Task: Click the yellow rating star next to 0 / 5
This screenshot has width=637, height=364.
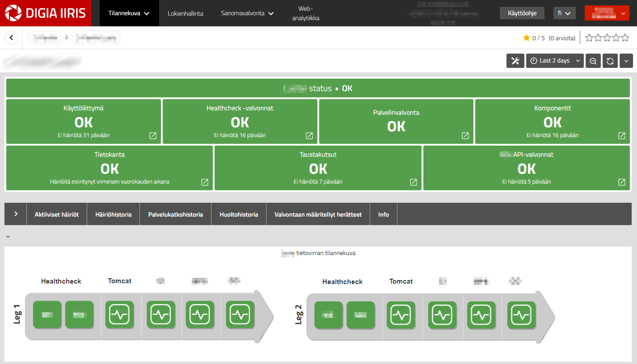Action: (x=527, y=38)
